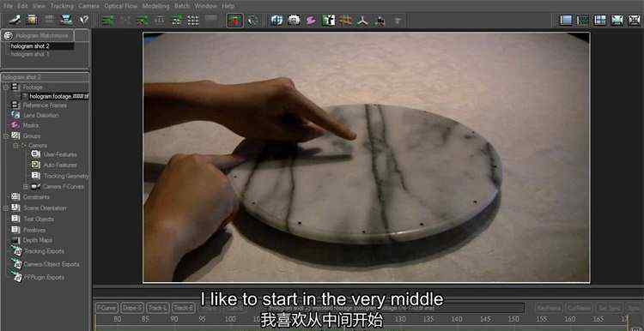Image resolution: width=644 pixels, height=331 pixels.
Task: Select Auto-Features under Camera
Action: click(60, 165)
